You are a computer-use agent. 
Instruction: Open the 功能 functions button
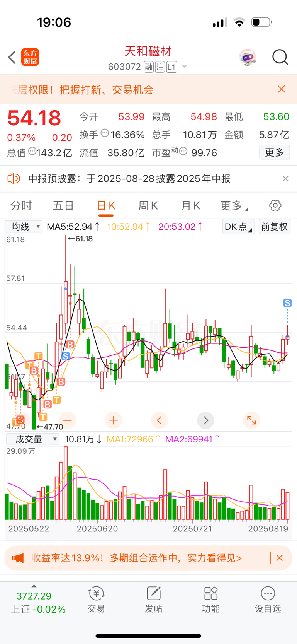(x=210, y=600)
